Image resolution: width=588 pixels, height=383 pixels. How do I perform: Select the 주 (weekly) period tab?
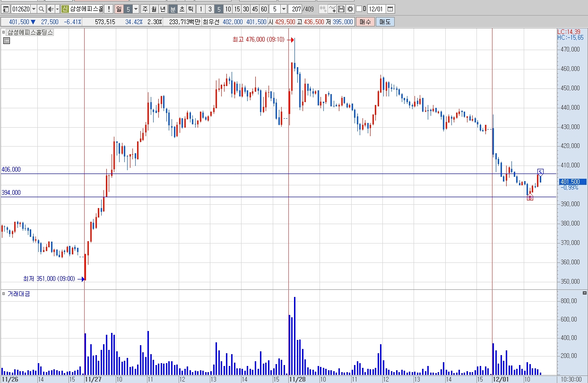pyautogui.click(x=145, y=9)
